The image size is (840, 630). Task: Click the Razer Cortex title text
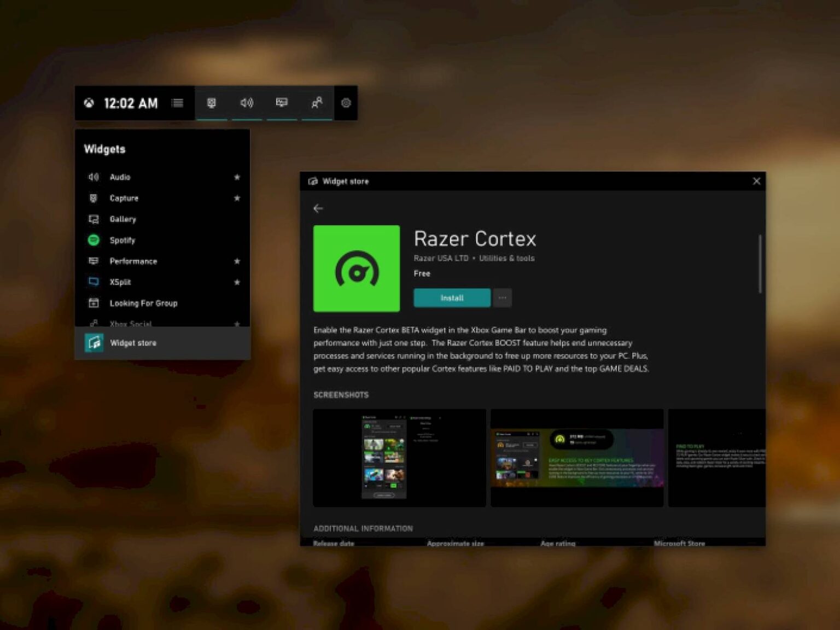[475, 239]
